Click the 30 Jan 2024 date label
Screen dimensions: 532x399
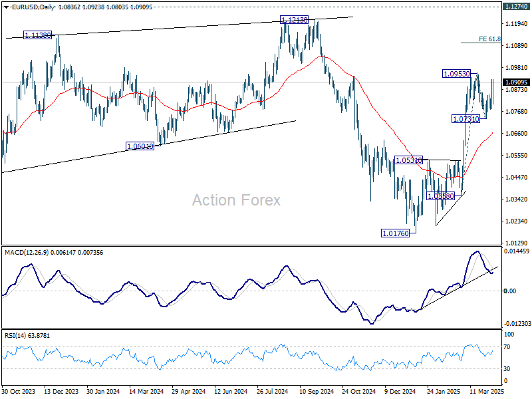[104, 391]
